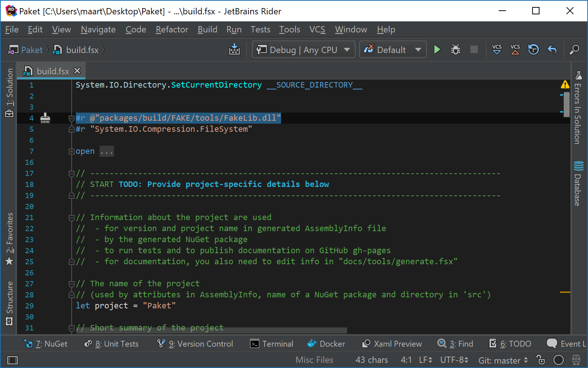588x368 pixels.
Task: Open the Tests menu
Action: (x=261, y=29)
